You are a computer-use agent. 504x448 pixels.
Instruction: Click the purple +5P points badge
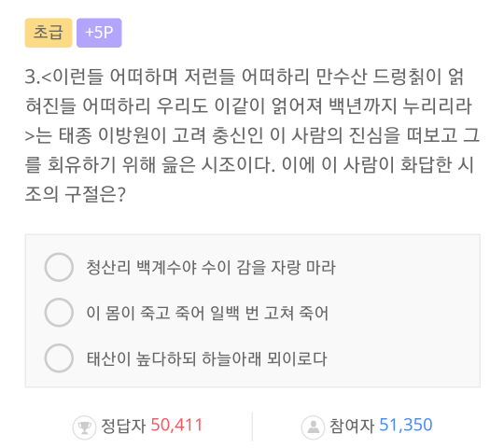coord(99,33)
